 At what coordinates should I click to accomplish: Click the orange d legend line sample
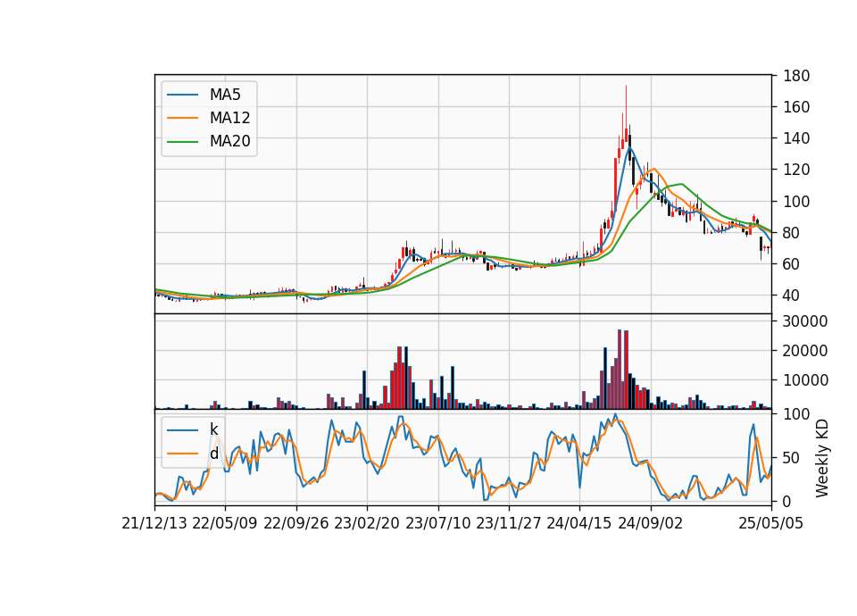tap(182, 454)
